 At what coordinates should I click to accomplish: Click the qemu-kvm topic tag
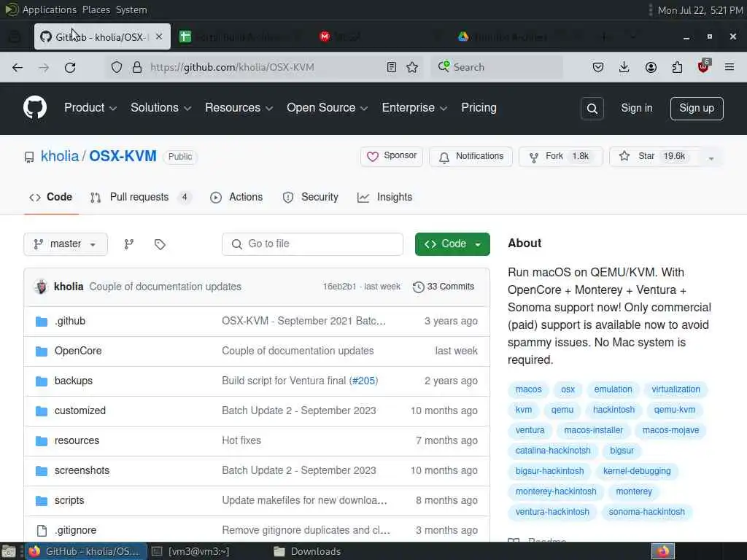(675, 410)
